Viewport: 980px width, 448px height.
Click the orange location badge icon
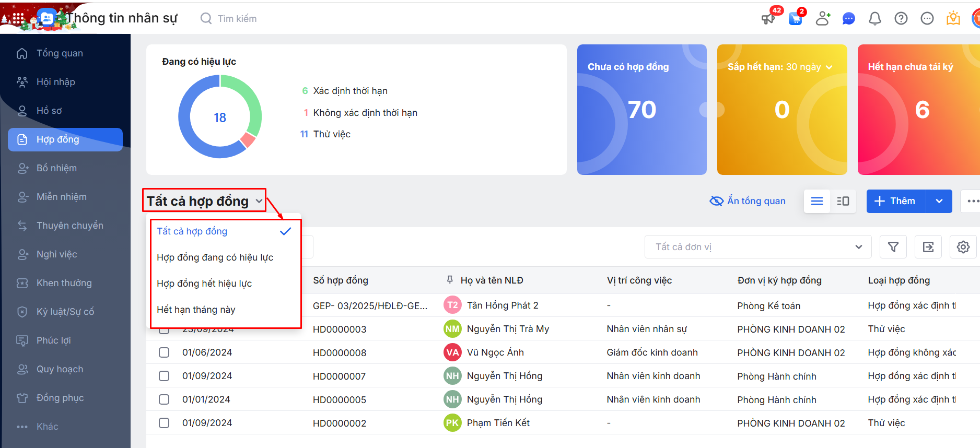[x=953, y=19]
